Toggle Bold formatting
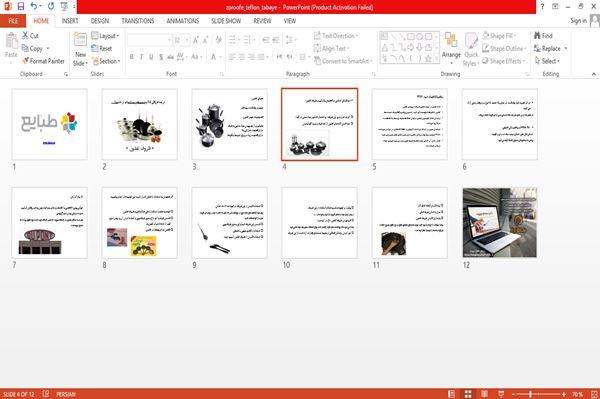The height and width of the screenshot is (399, 600). [132, 57]
